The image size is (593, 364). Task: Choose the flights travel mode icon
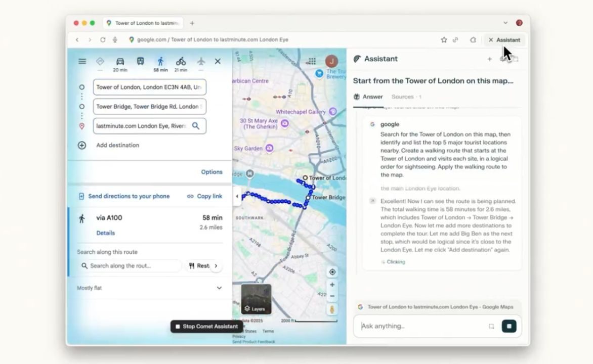201,62
